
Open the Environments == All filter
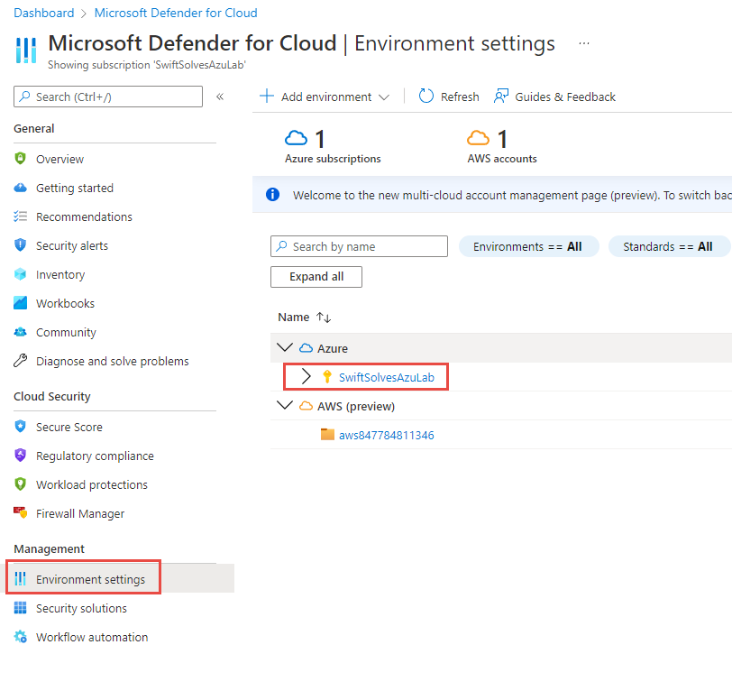coord(528,246)
